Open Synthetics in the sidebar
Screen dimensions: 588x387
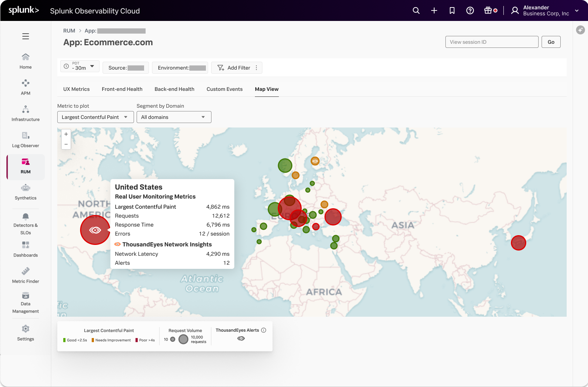25,191
